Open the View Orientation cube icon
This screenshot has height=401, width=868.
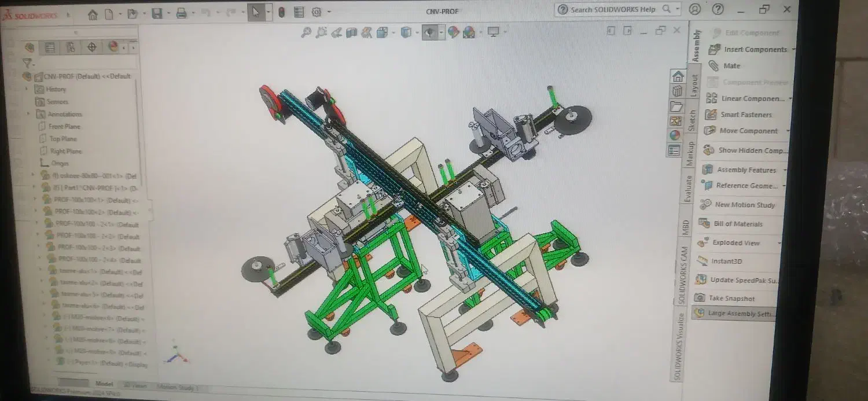click(x=382, y=32)
